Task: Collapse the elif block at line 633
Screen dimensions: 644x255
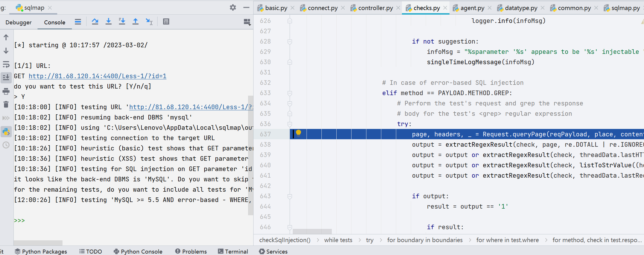Action: 290,93
